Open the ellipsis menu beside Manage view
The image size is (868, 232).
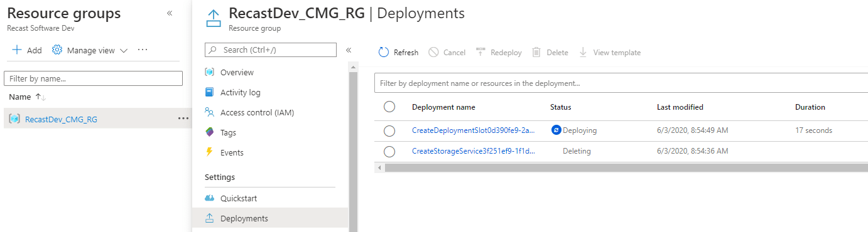[x=143, y=50]
